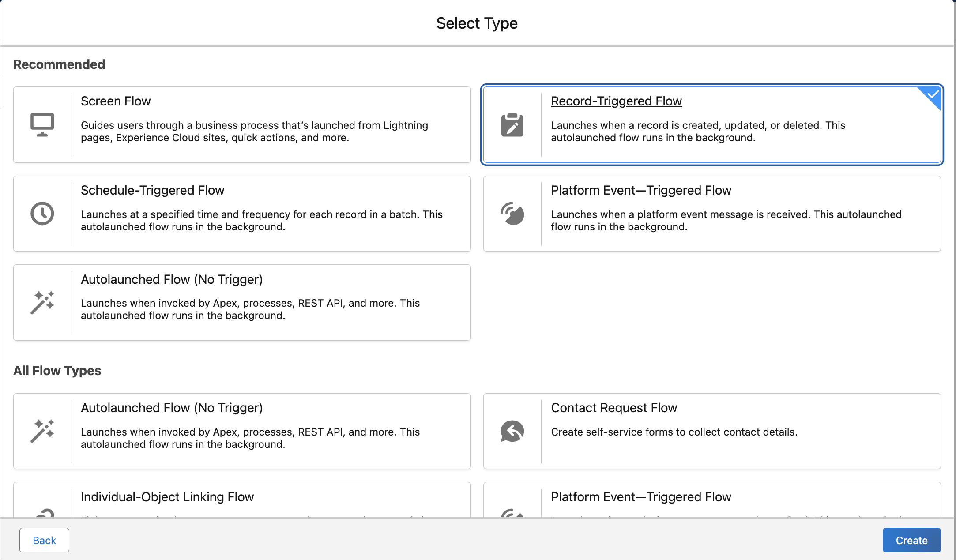Click the selected checkmark on Record-Triggered Flow card
This screenshot has width=956, height=560.
932,95
